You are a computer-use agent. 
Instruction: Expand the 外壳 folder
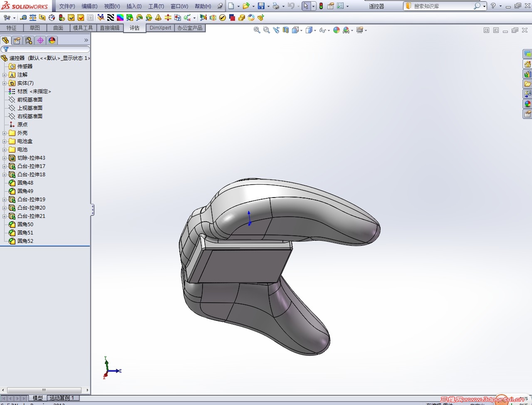[4, 133]
